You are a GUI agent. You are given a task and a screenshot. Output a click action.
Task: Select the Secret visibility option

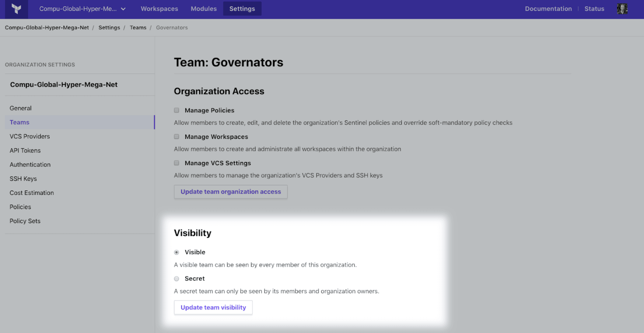click(177, 279)
